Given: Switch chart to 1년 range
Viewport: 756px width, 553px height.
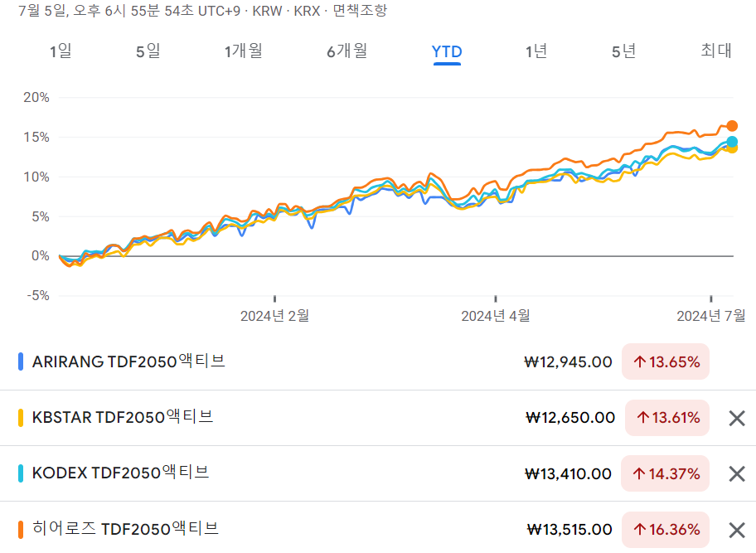Looking at the screenshot, I should (x=536, y=51).
